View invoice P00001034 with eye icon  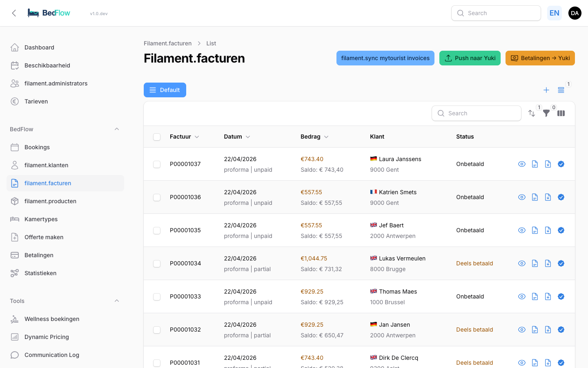[522, 263]
